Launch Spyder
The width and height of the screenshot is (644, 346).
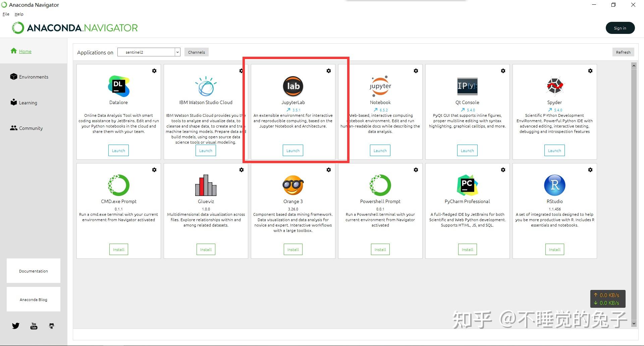click(554, 150)
